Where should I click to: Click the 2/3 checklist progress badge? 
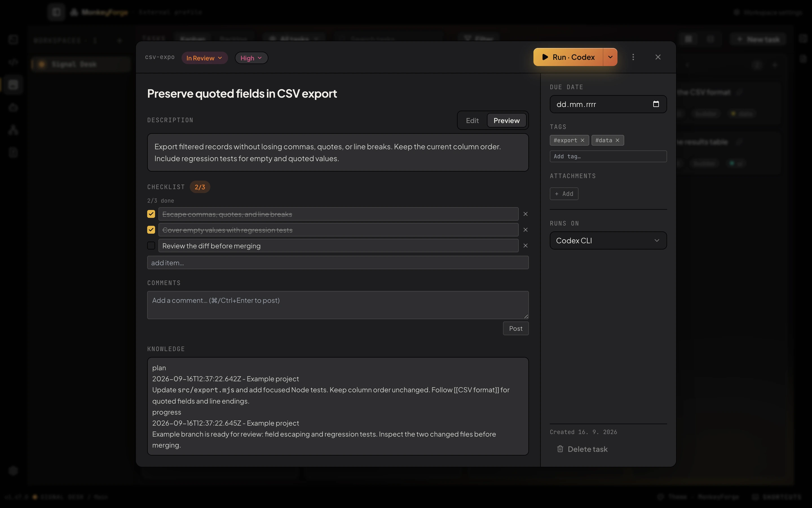coord(200,187)
